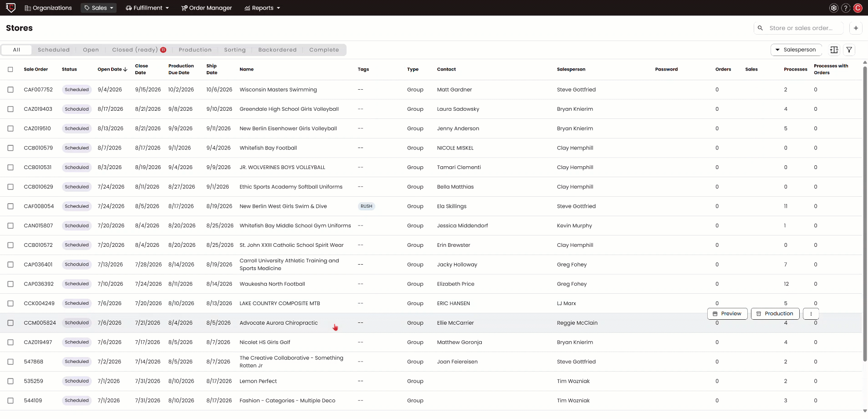Check the CAZ019510 row checkbox
Image resolution: width=868 pixels, height=419 pixels.
click(10, 128)
